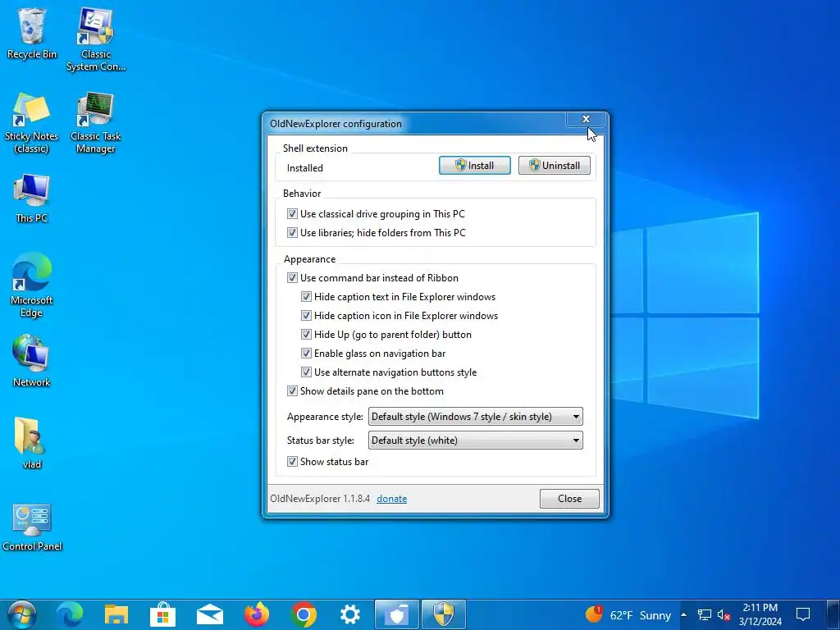
Task: Select the Network desktop icon
Action: click(x=32, y=361)
